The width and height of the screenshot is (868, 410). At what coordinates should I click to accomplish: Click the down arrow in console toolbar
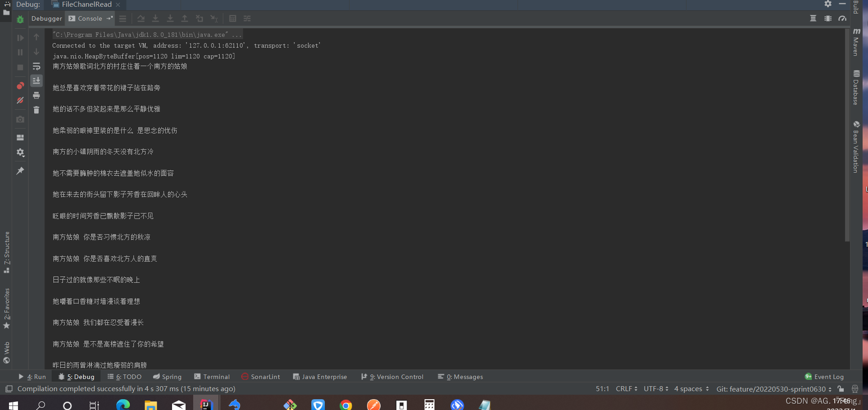tap(36, 52)
